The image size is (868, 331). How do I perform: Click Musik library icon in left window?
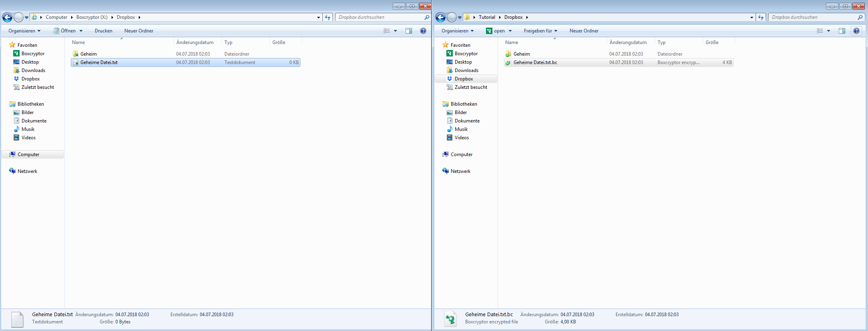[x=16, y=129]
